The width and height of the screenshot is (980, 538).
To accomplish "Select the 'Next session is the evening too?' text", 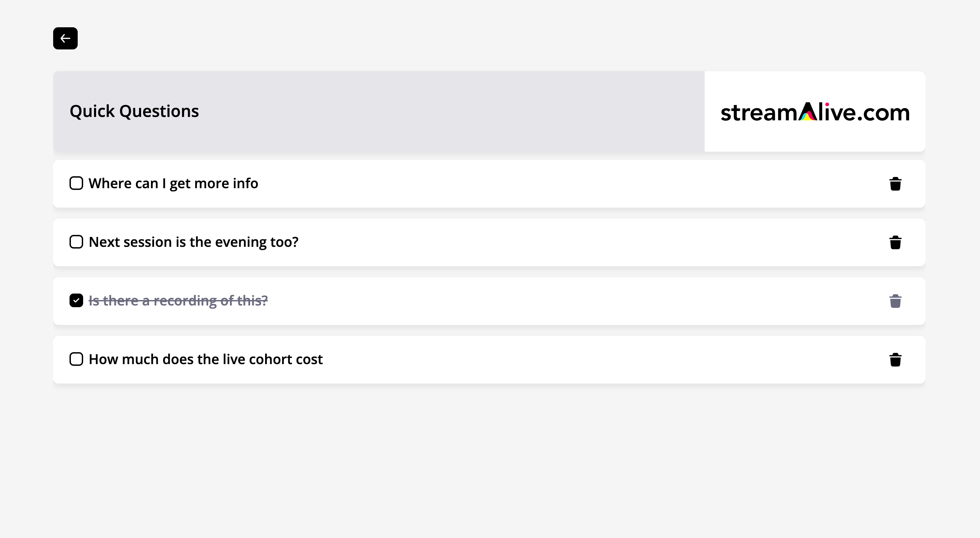I will point(193,242).
